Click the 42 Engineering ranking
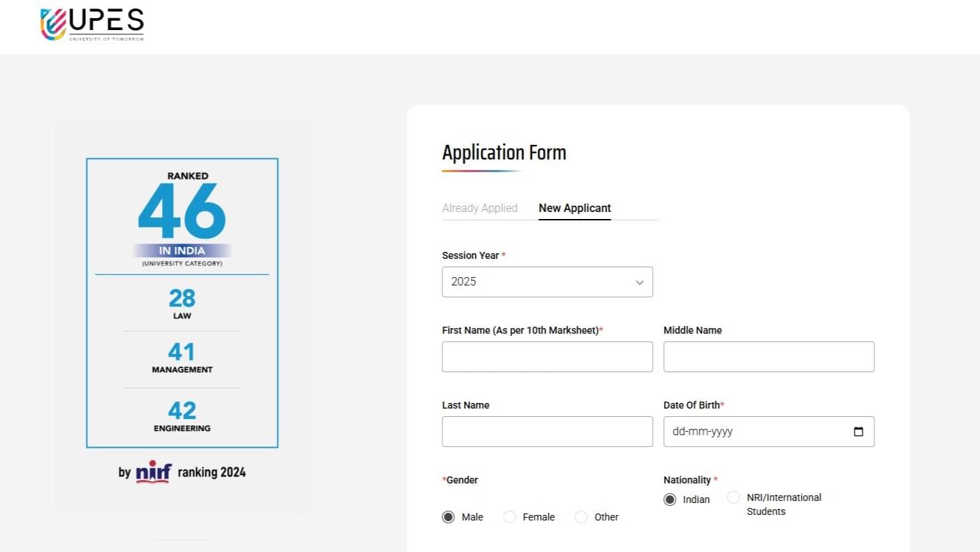 click(182, 416)
